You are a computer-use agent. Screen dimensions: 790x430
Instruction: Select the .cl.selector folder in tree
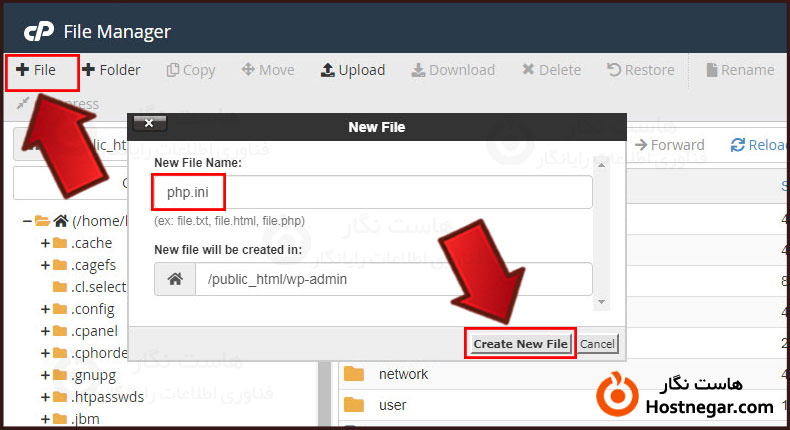coord(98,287)
